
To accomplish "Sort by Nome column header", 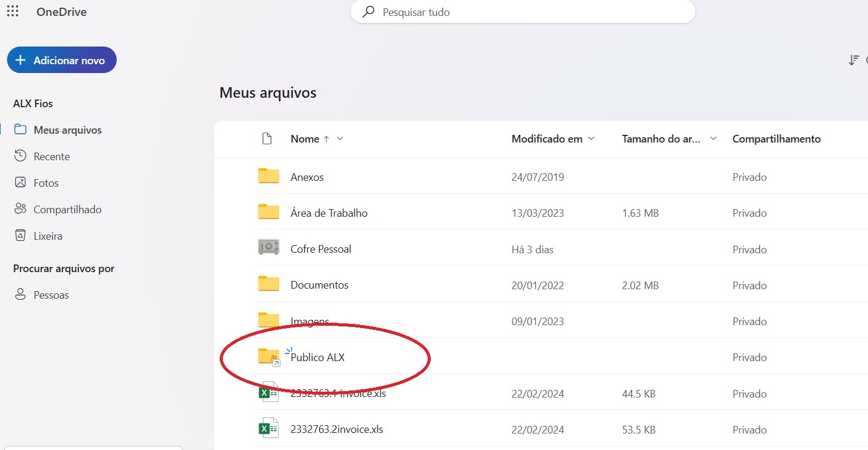I will coord(305,139).
